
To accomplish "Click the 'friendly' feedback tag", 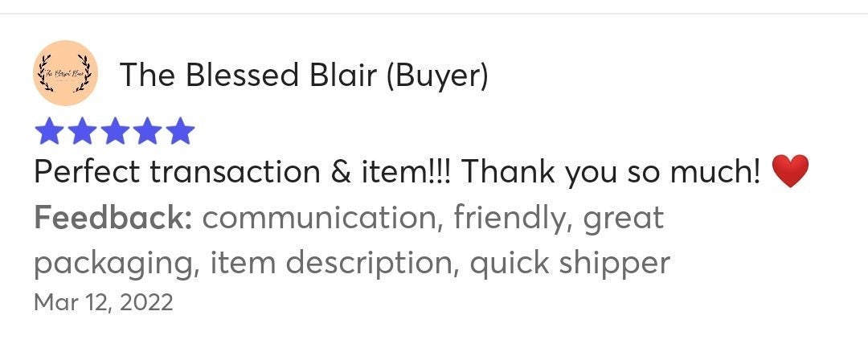I will click(x=513, y=219).
